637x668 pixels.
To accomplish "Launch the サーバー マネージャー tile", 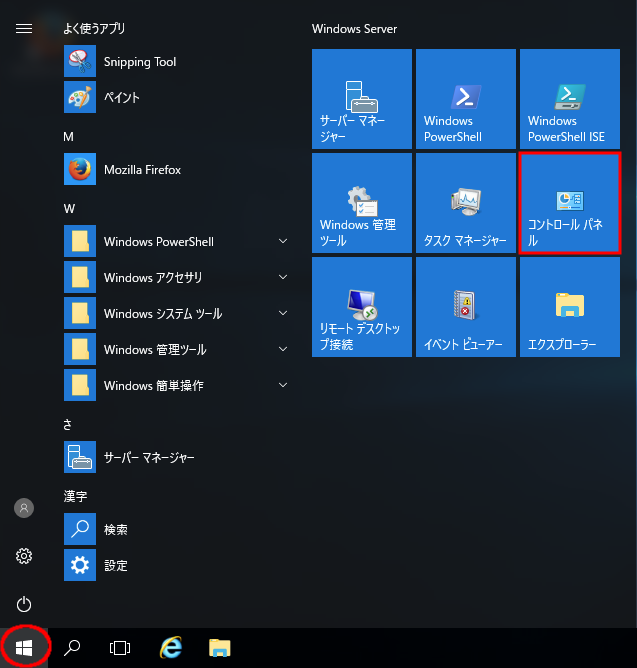I will click(361, 98).
